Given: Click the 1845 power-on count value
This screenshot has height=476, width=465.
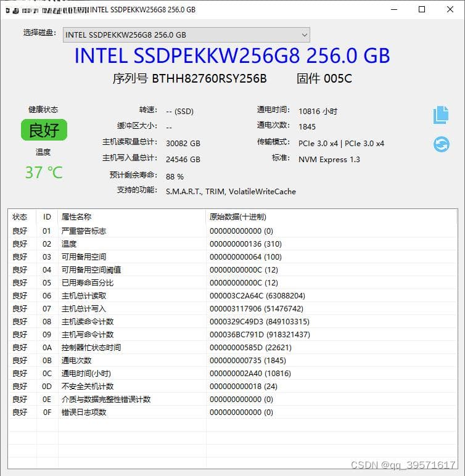Looking at the screenshot, I should [x=307, y=126].
